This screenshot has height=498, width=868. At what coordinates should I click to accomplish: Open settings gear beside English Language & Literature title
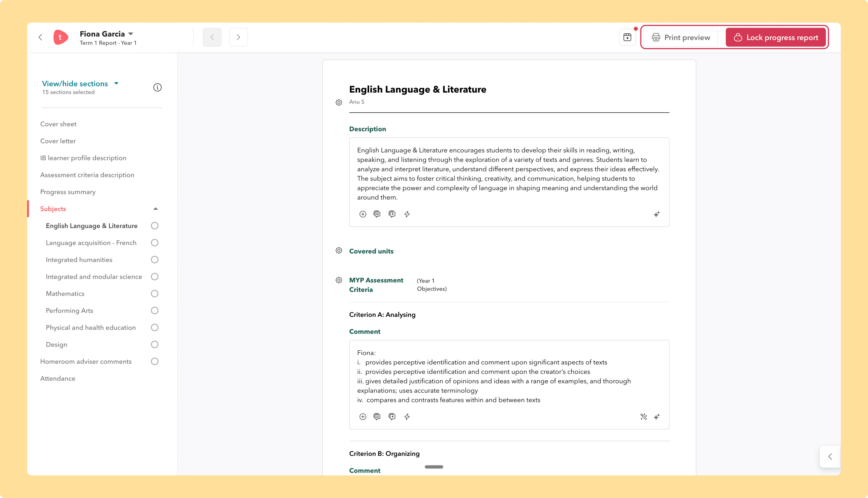click(x=339, y=103)
